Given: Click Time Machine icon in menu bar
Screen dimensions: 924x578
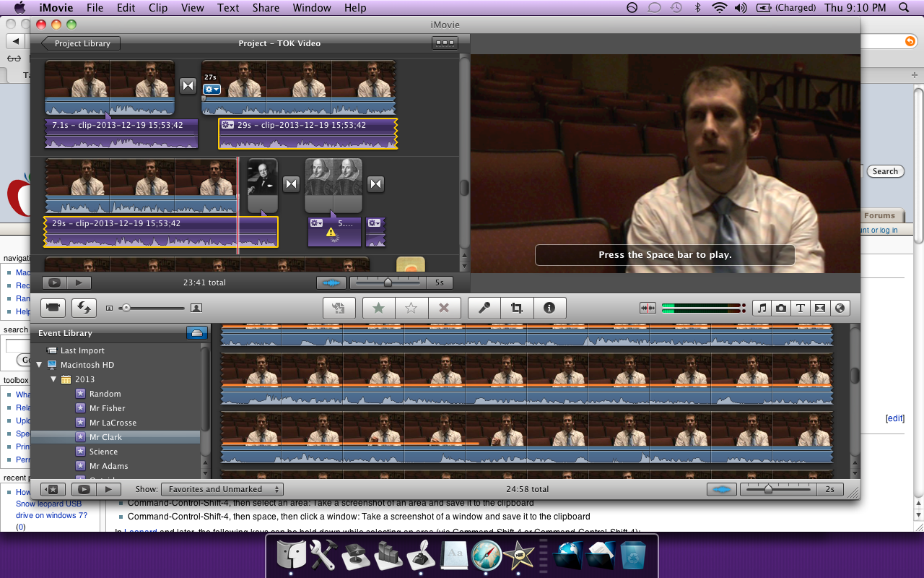Looking at the screenshot, I should [676, 8].
